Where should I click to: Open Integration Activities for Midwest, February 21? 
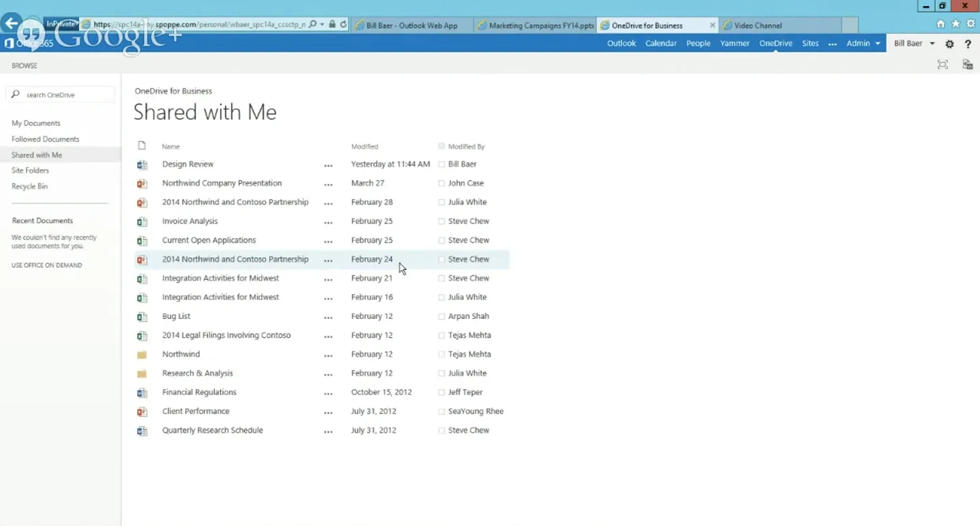221,278
